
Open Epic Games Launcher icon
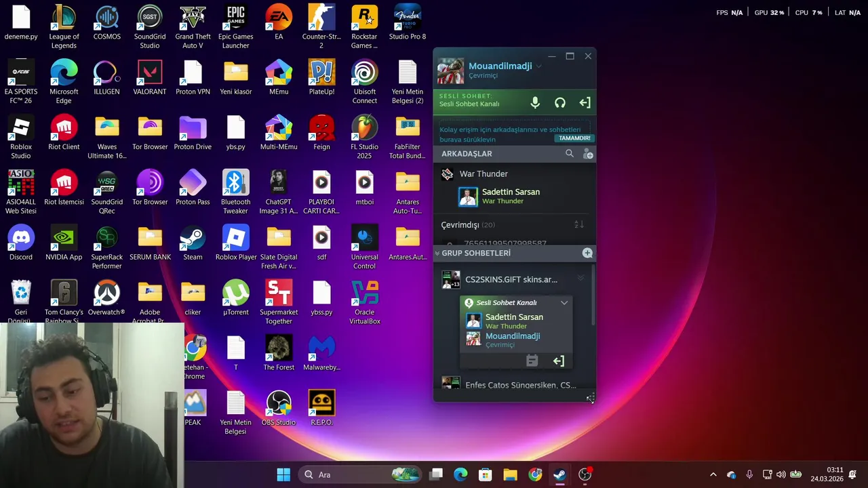pos(236,27)
